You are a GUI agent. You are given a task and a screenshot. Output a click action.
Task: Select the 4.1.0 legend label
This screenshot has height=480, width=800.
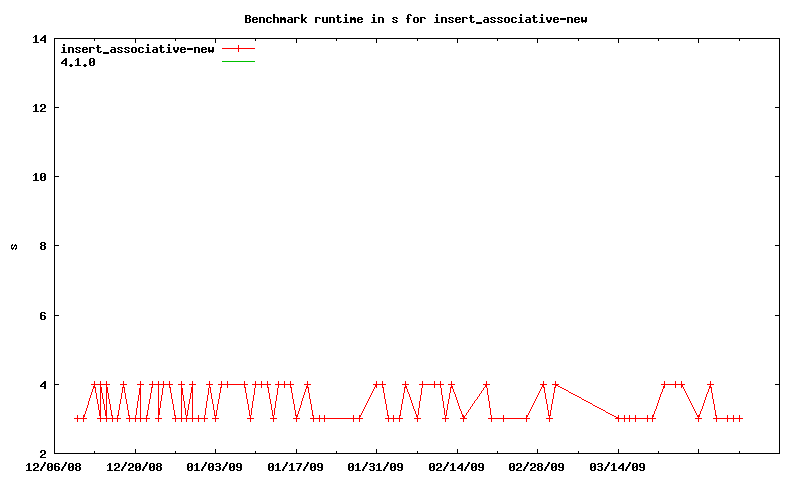coord(78,61)
